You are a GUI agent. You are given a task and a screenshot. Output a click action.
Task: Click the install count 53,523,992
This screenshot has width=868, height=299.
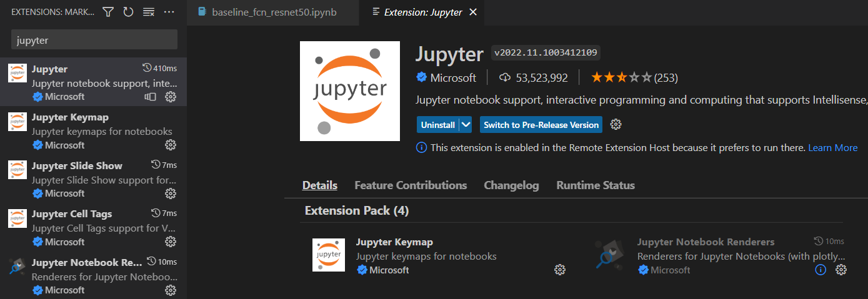tap(534, 77)
